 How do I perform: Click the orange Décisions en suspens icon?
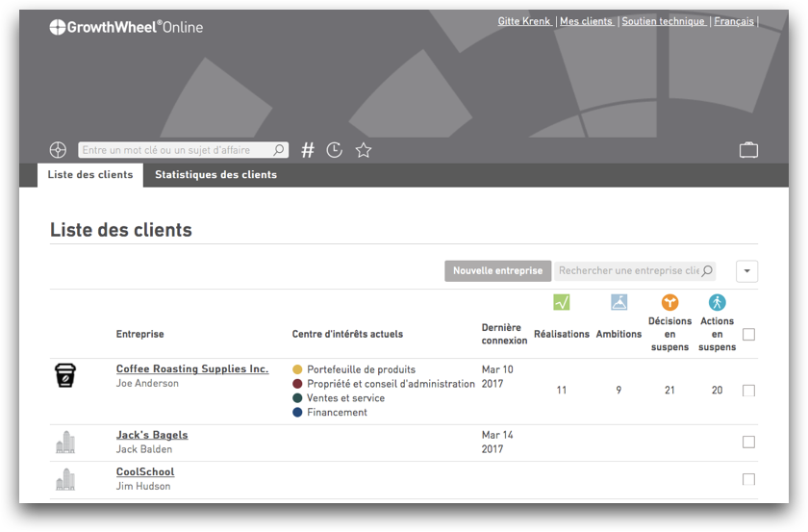[x=669, y=302]
